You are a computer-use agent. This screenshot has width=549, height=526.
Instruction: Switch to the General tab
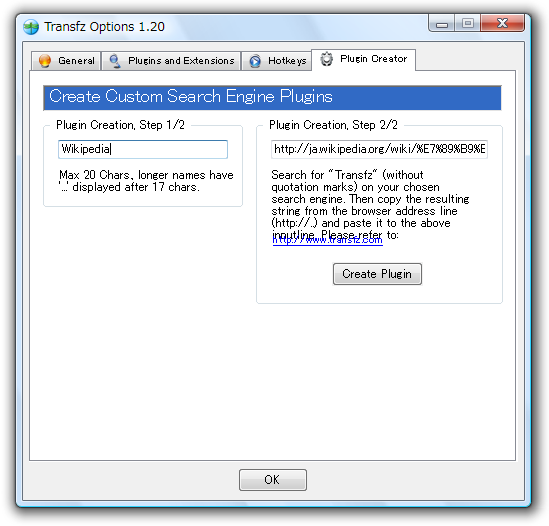pyautogui.click(x=66, y=61)
